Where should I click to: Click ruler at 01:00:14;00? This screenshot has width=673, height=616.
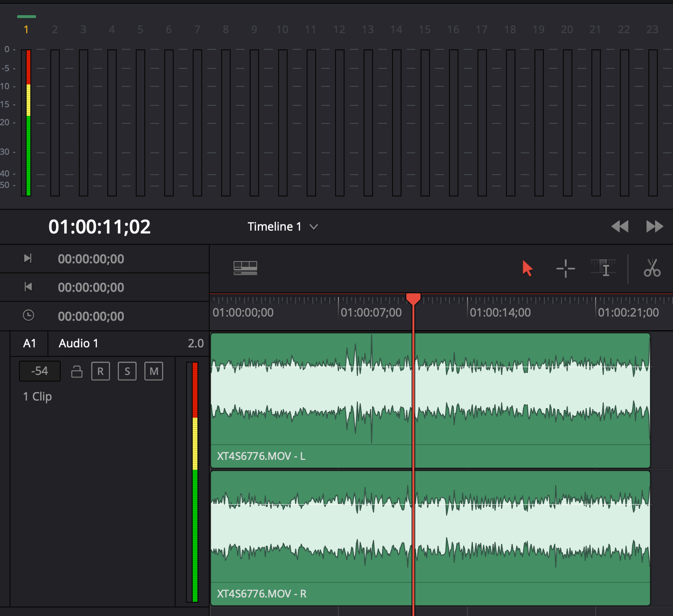(x=500, y=312)
